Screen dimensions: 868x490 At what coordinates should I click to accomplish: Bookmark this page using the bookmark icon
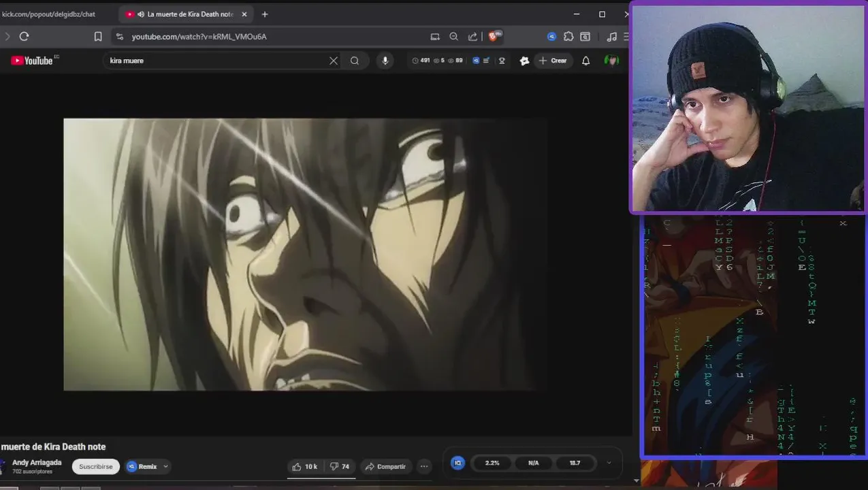[98, 37]
